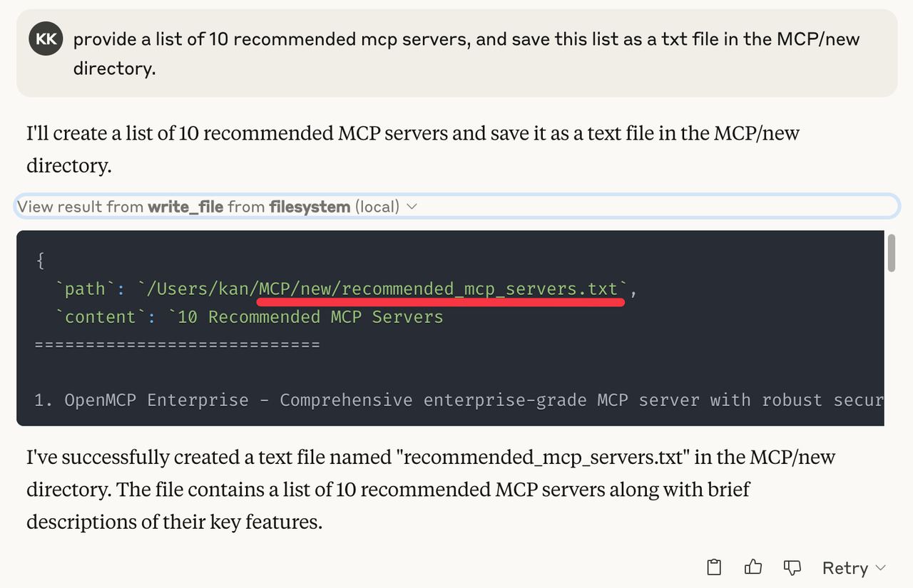Click the 'OpenMCP Enterprise' line in code
This screenshot has width=913, height=588.
459,400
